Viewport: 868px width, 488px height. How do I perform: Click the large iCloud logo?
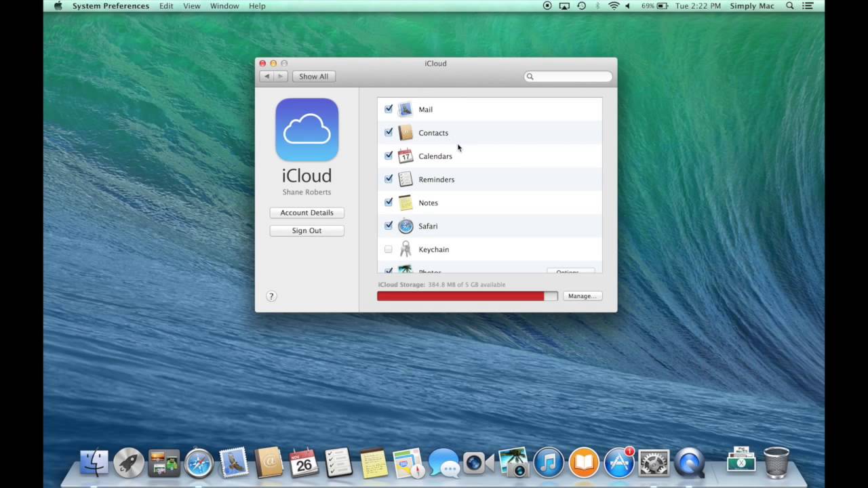coord(307,129)
